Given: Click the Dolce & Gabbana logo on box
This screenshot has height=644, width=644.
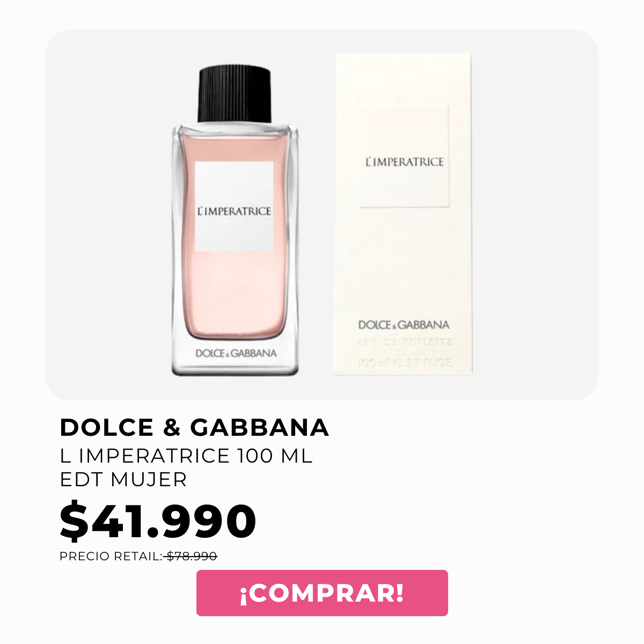Looking at the screenshot, I should pos(404,325).
